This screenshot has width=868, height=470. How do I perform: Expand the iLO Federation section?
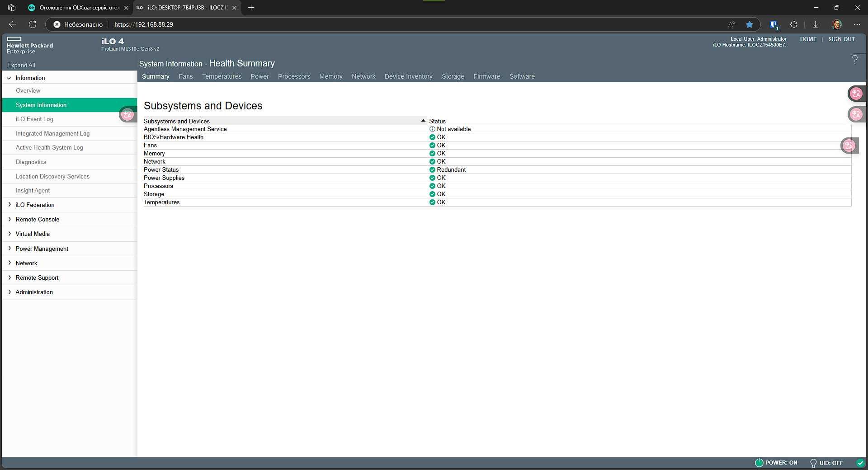click(x=9, y=205)
